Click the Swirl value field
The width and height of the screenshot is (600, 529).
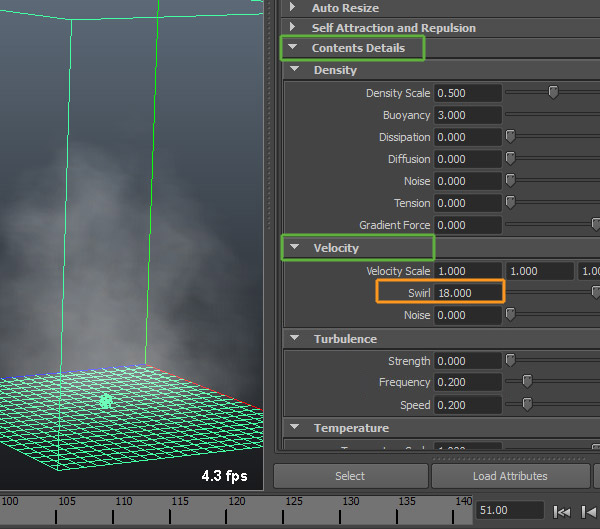[x=468, y=293]
